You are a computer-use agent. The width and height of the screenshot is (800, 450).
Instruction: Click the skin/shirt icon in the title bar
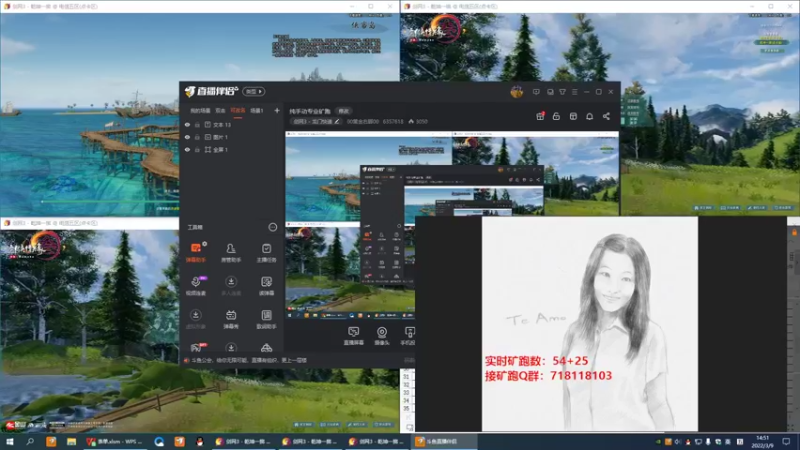[562, 92]
